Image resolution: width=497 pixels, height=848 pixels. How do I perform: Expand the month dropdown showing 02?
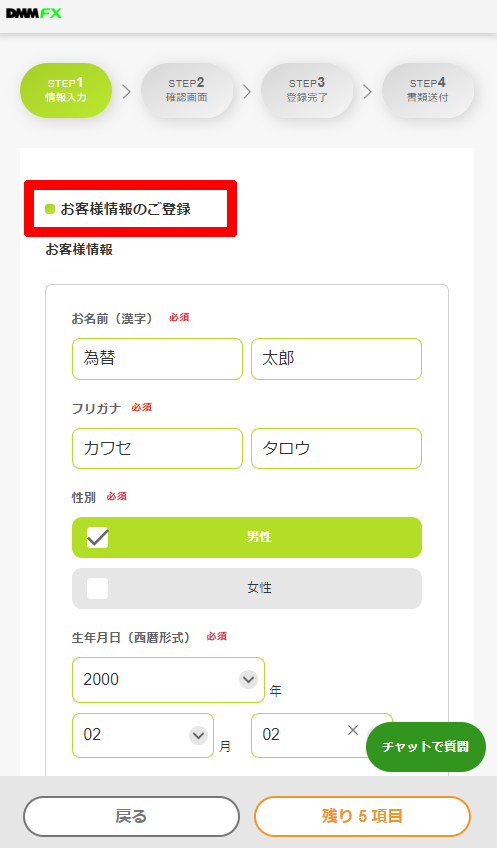[x=143, y=735]
